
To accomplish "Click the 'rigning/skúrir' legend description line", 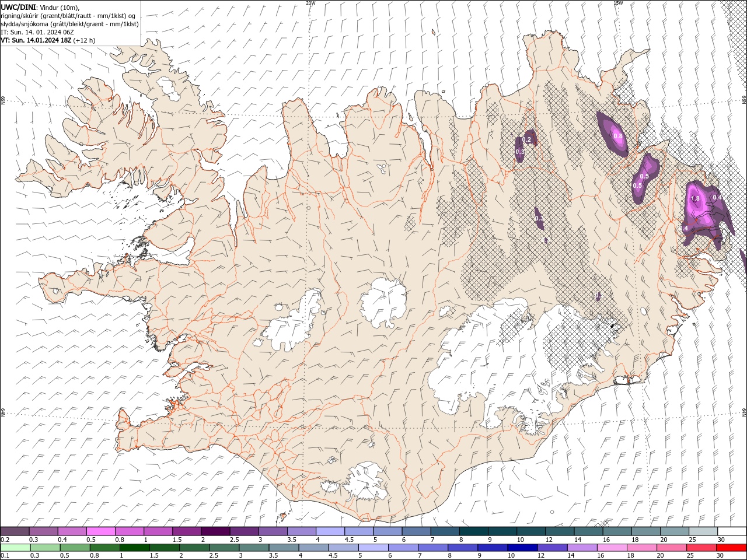I will tap(68, 15).
